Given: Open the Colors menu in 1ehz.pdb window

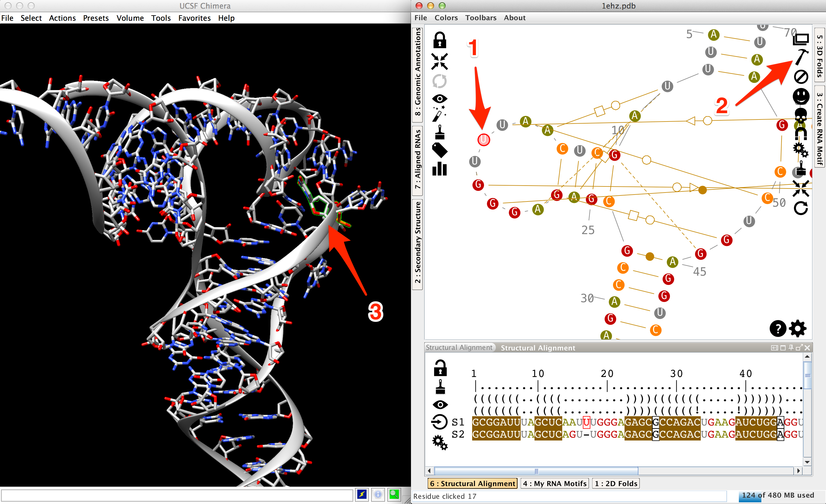Looking at the screenshot, I should (x=446, y=18).
